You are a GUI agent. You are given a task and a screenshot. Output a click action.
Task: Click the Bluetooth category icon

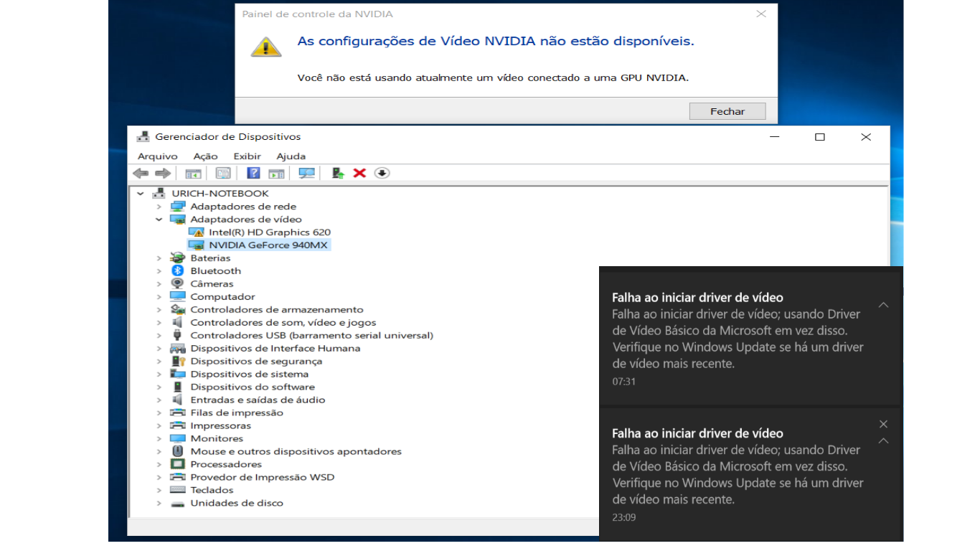click(x=177, y=270)
